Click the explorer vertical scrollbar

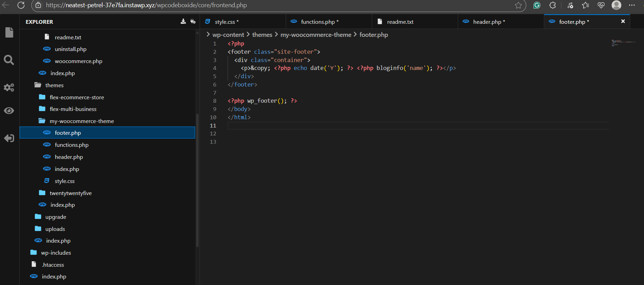pyautogui.click(x=197, y=180)
